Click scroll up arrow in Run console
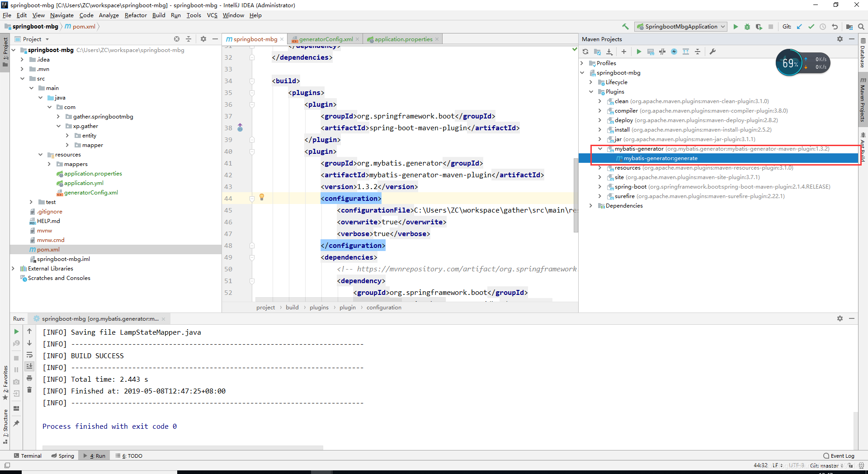The width and height of the screenshot is (868, 474). (x=29, y=332)
